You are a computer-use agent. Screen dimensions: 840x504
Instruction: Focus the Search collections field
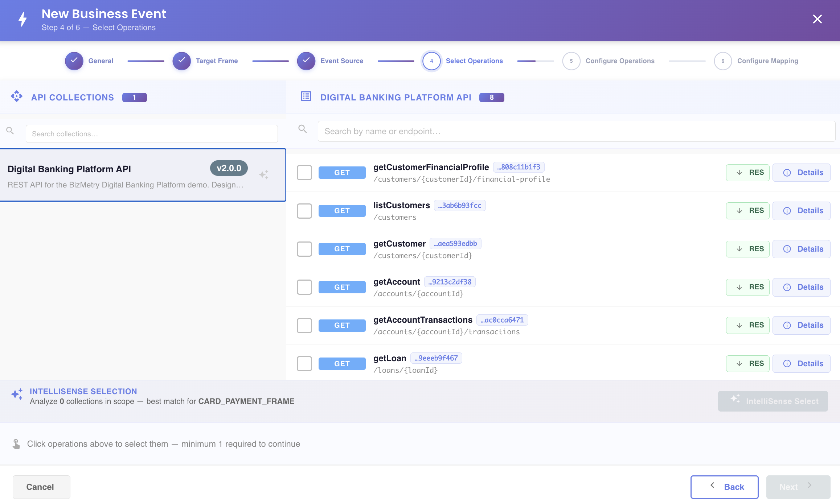click(x=152, y=134)
